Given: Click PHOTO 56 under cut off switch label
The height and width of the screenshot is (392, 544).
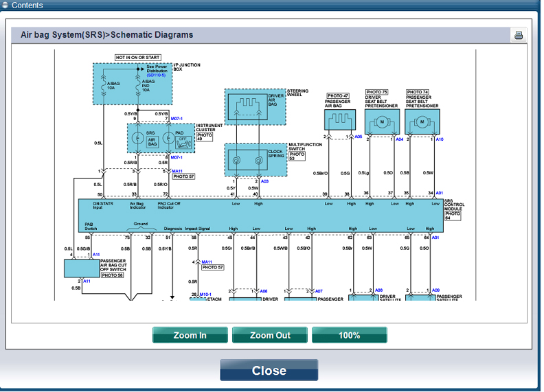Looking at the screenshot, I should pyautogui.click(x=112, y=275).
